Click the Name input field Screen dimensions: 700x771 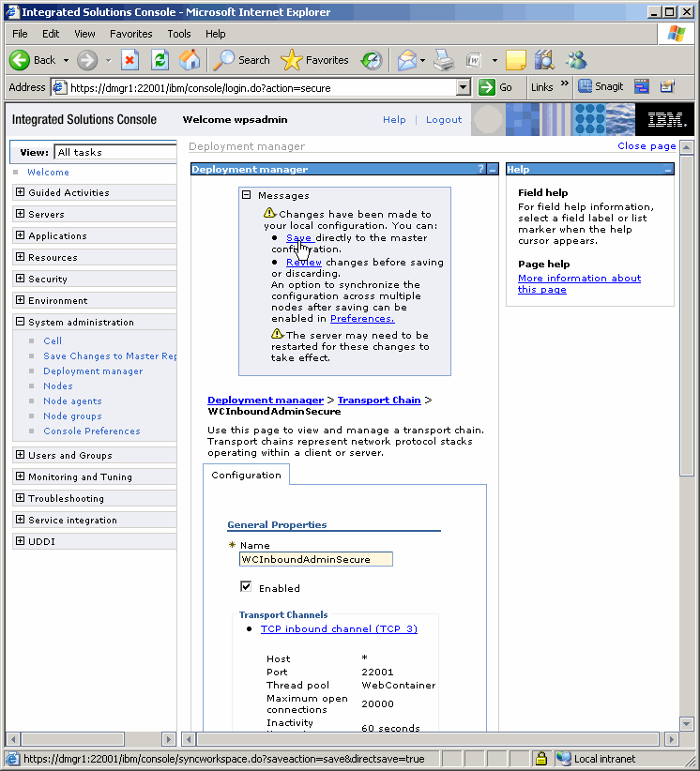315,559
